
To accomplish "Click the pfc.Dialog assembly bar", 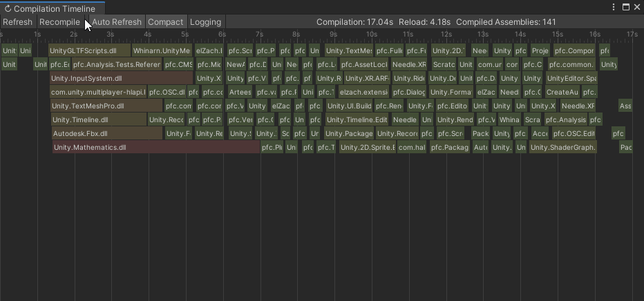I will 408,93.
